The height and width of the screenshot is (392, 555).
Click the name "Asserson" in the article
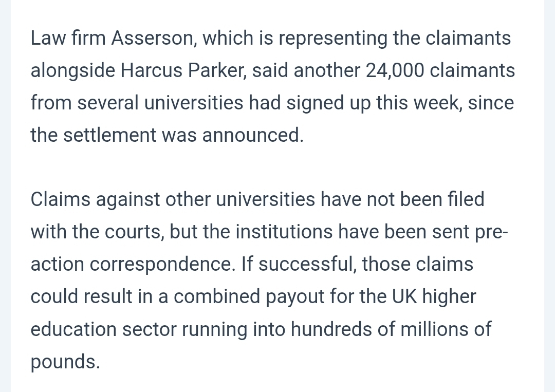[153, 38]
